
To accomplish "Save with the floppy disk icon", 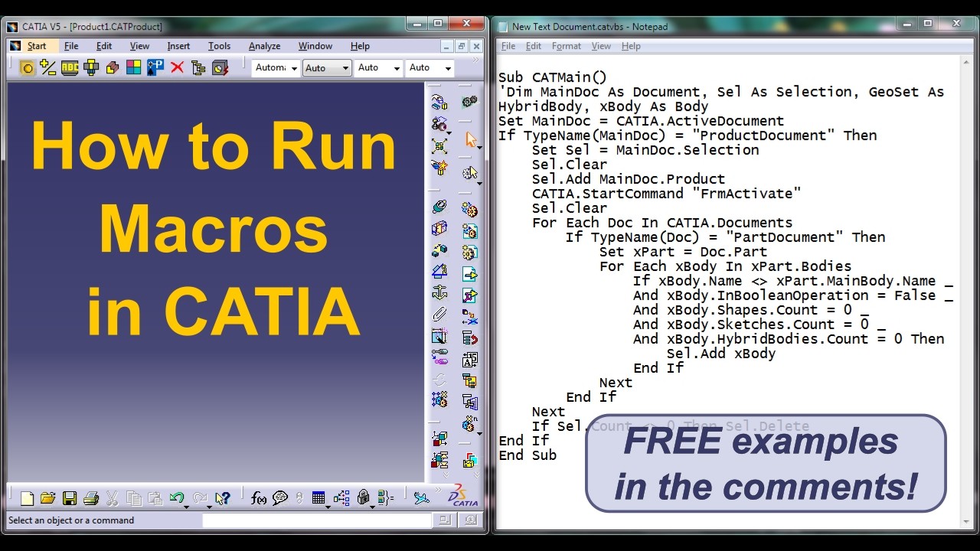I will pos(69,499).
